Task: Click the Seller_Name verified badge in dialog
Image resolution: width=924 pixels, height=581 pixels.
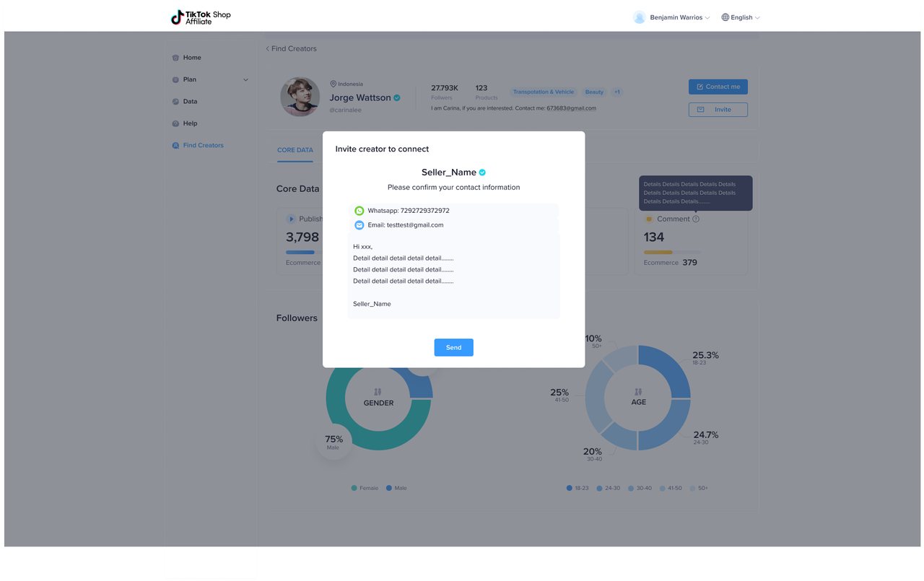Action: pos(482,172)
